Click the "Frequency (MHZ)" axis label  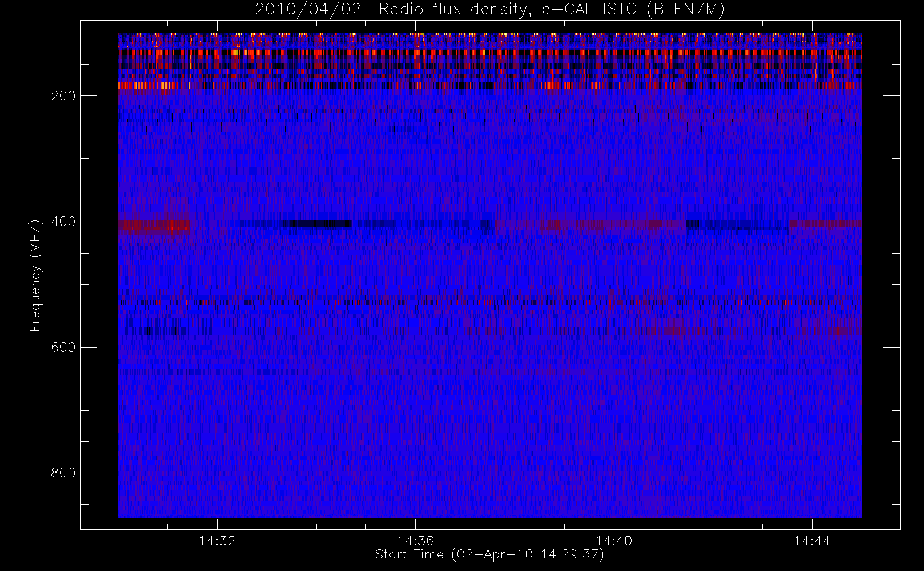tap(35, 275)
